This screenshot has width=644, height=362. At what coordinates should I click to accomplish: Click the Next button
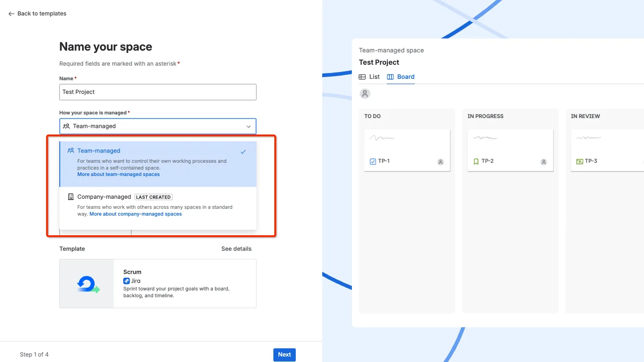[x=284, y=355]
